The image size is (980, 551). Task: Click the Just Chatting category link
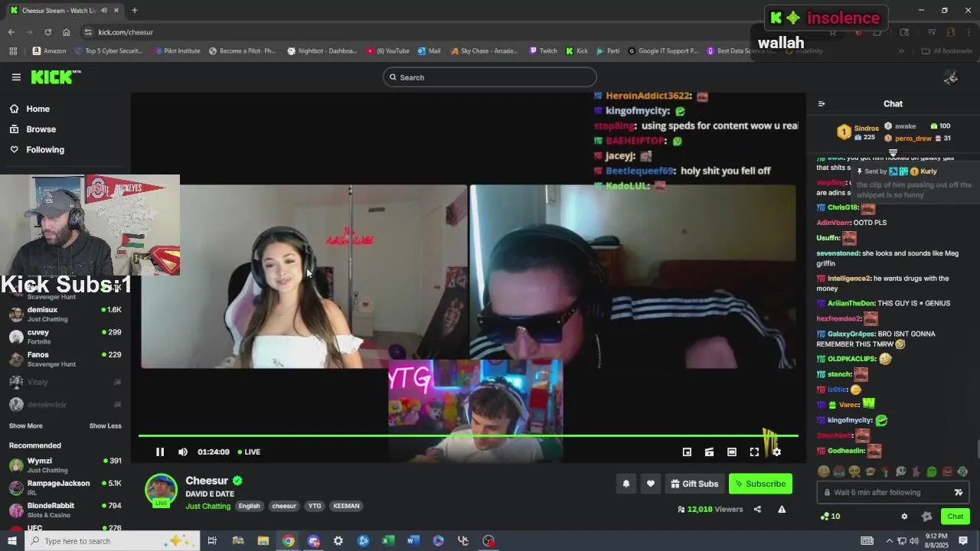tap(207, 506)
